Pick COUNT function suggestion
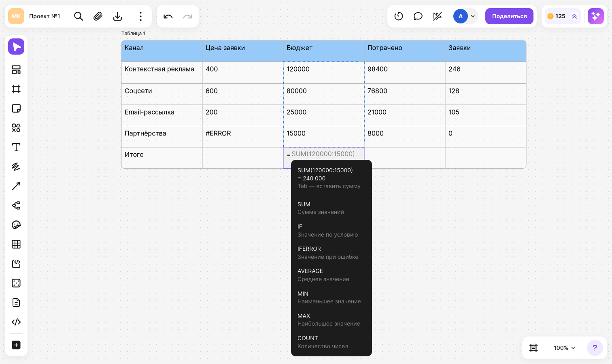 click(x=331, y=342)
